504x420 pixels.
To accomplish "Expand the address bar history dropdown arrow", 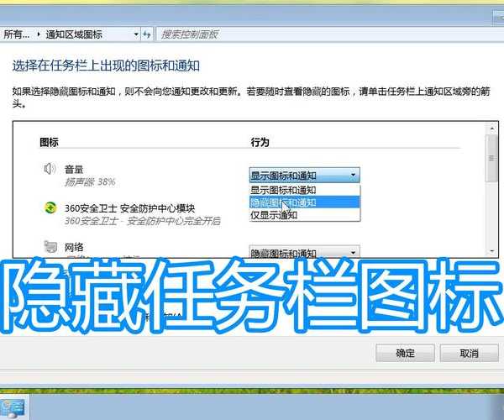I will pos(136,34).
